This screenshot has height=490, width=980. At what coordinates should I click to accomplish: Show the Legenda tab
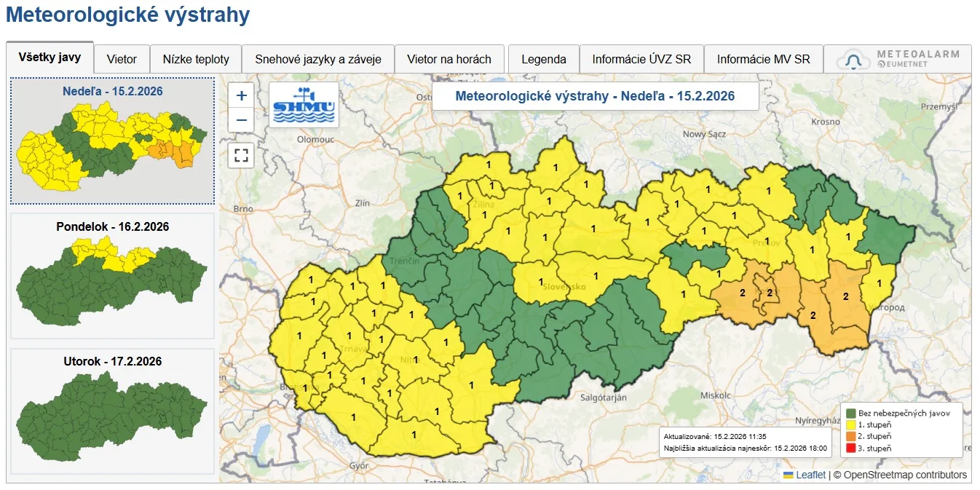pos(543,60)
